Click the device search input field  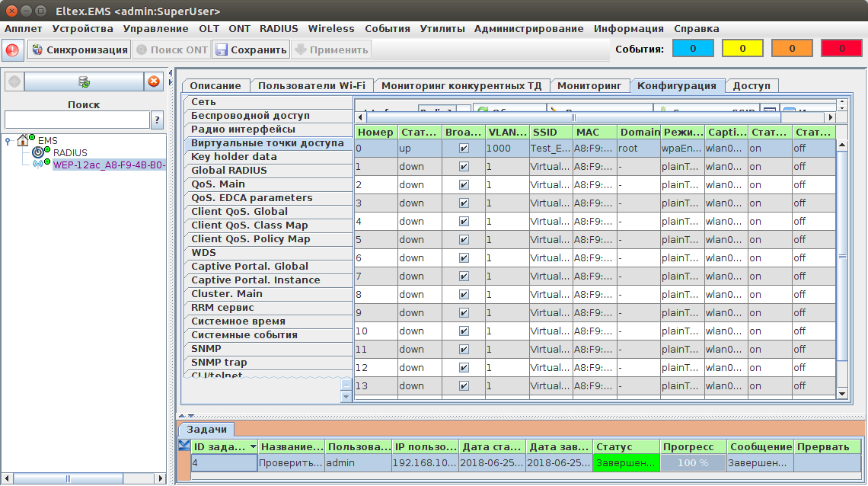[77, 120]
